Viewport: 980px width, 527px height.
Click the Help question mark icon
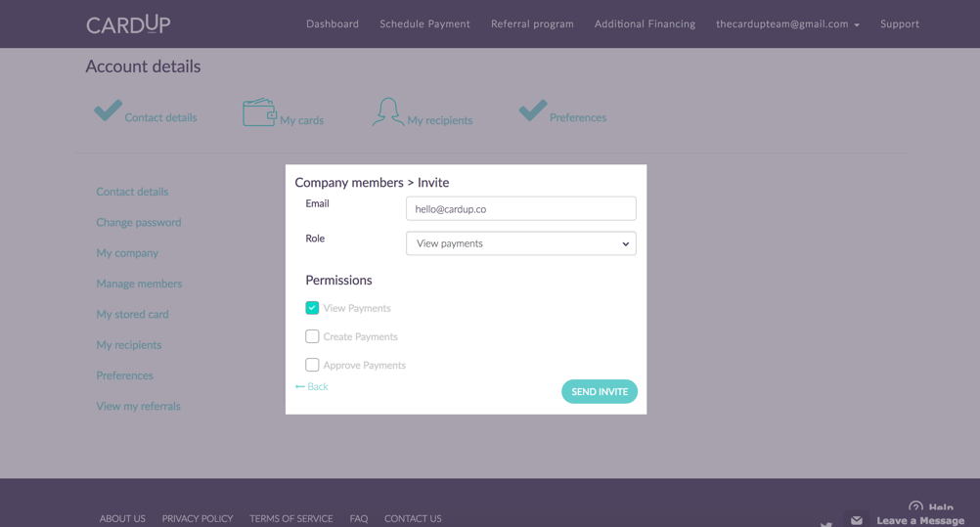coord(915,507)
